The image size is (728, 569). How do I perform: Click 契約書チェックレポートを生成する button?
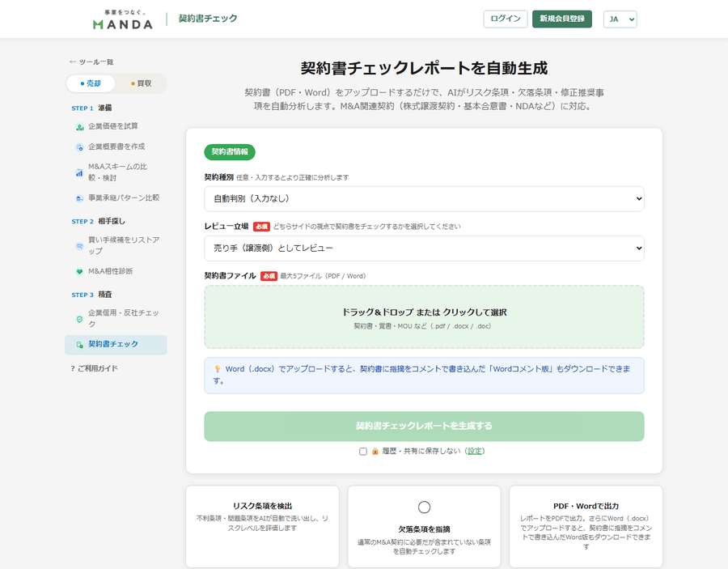pos(424,426)
